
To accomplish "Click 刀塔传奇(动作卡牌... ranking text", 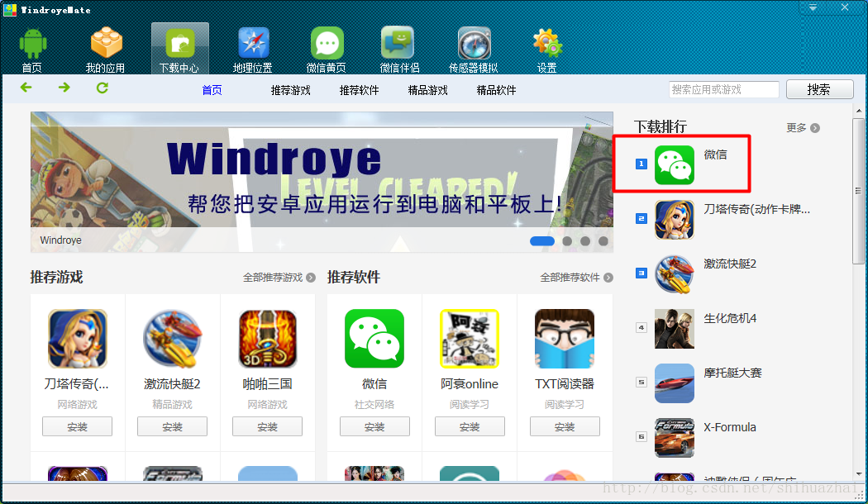I will click(756, 209).
